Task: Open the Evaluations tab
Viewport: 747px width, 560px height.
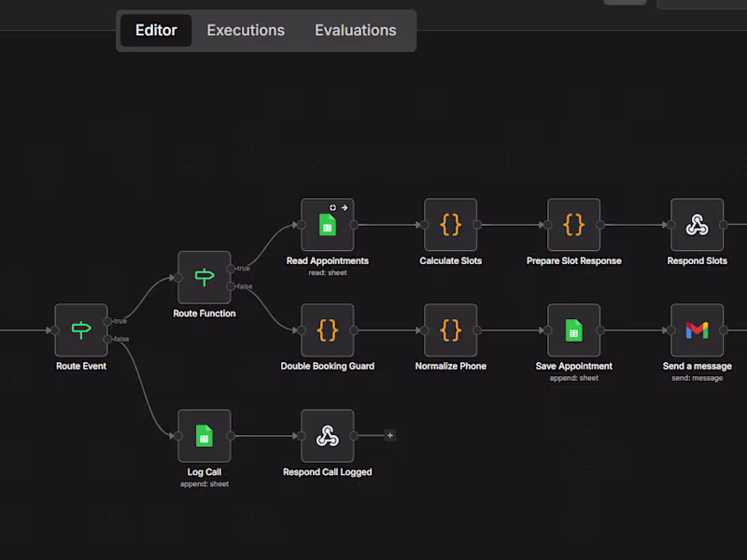Action: [x=356, y=31]
